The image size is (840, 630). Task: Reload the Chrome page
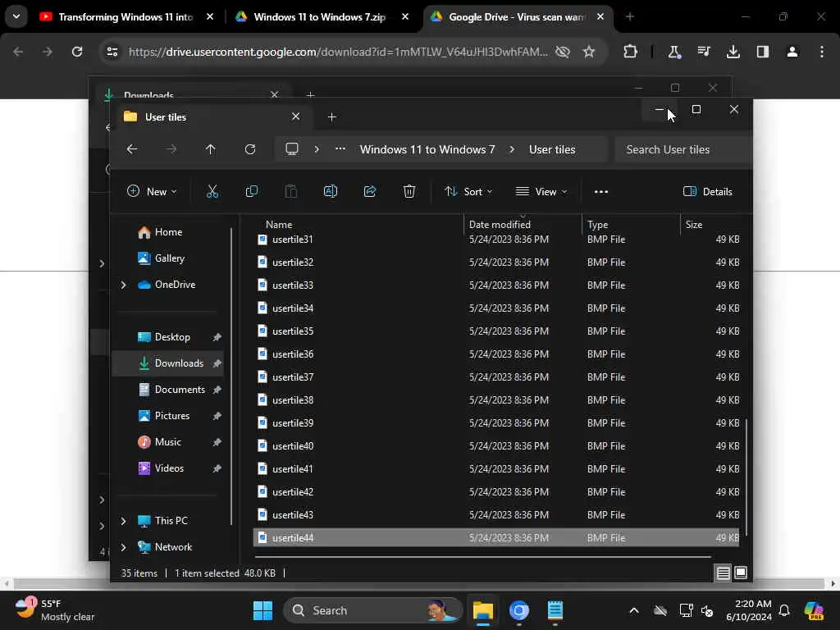click(77, 52)
